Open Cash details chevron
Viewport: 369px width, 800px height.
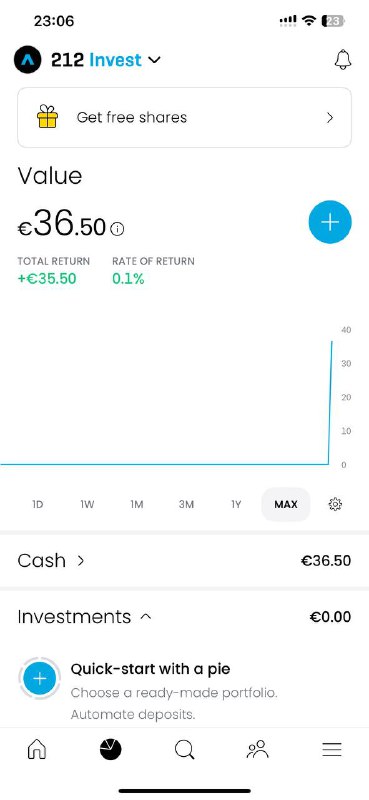pyautogui.click(x=80, y=561)
